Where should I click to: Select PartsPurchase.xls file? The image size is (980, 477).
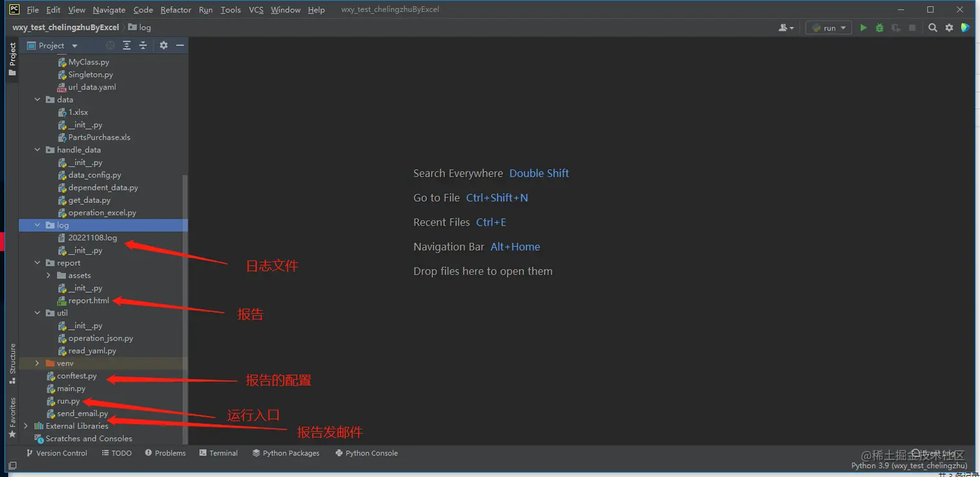tap(99, 137)
